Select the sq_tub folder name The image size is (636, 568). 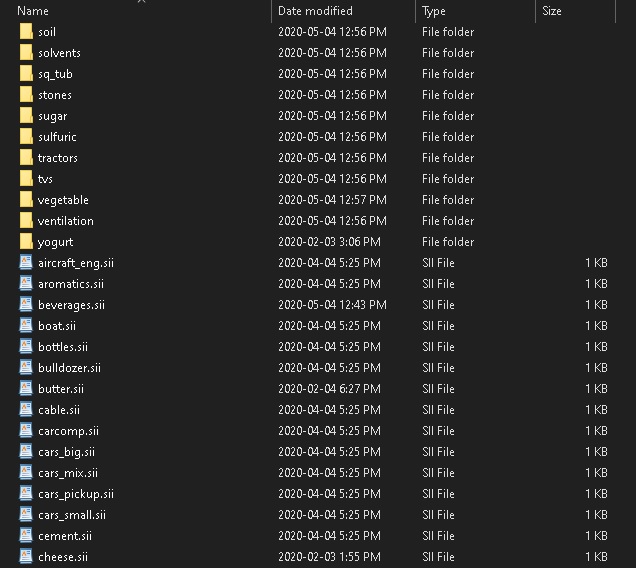click(55, 74)
